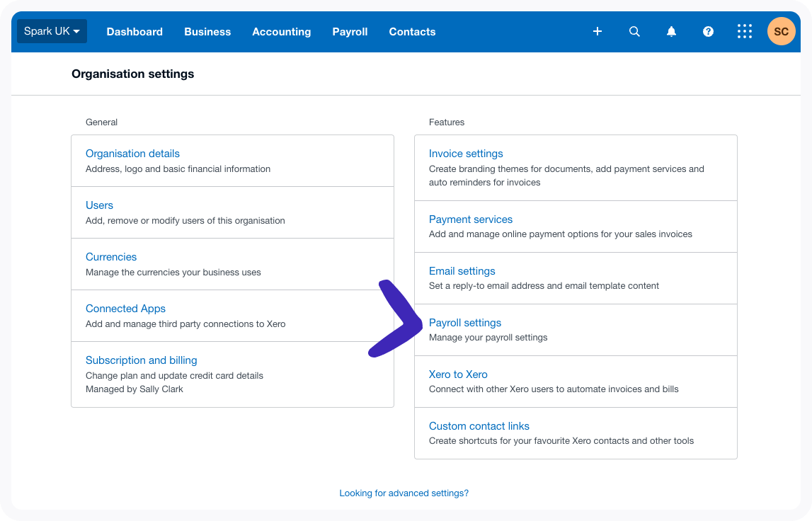The width and height of the screenshot is (812, 521).
Task: Click 'Change plan and update credit card details'
Action: coord(175,376)
